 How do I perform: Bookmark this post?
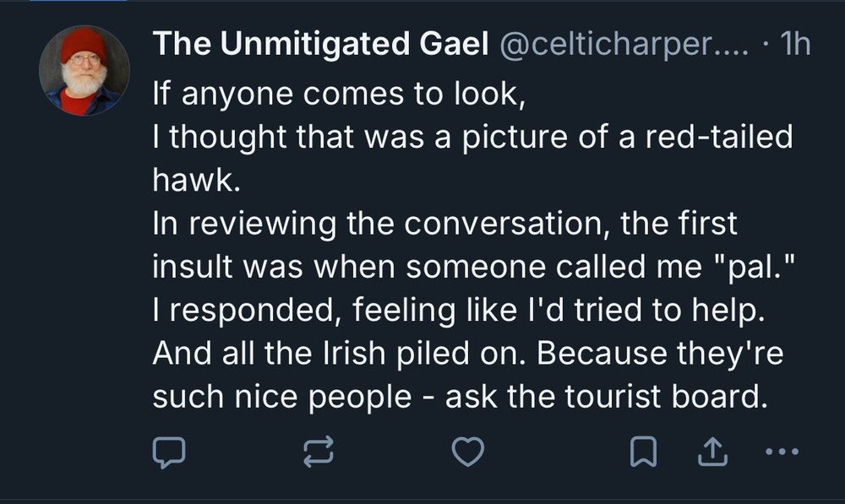(644, 453)
